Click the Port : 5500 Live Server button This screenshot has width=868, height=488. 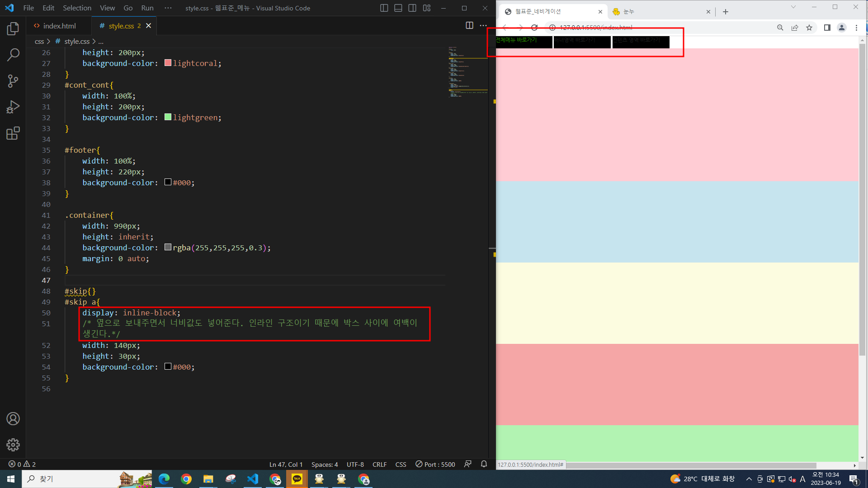435,465
